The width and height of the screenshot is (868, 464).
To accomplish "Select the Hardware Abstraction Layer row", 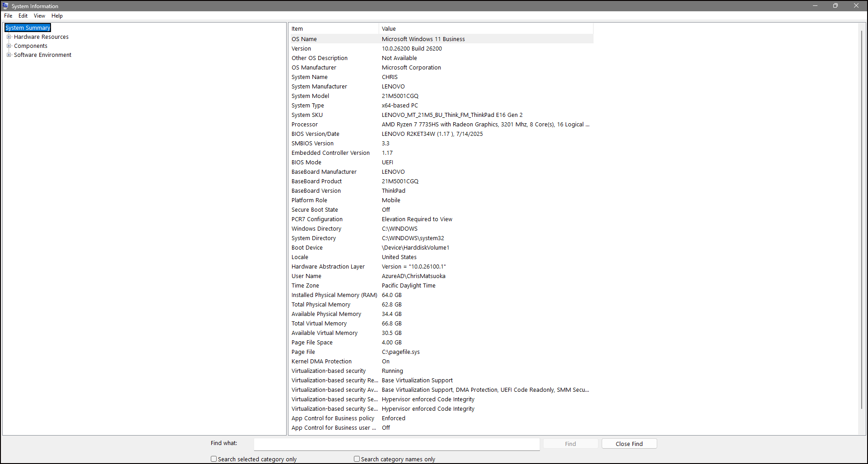I will pyautogui.click(x=441, y=267).
